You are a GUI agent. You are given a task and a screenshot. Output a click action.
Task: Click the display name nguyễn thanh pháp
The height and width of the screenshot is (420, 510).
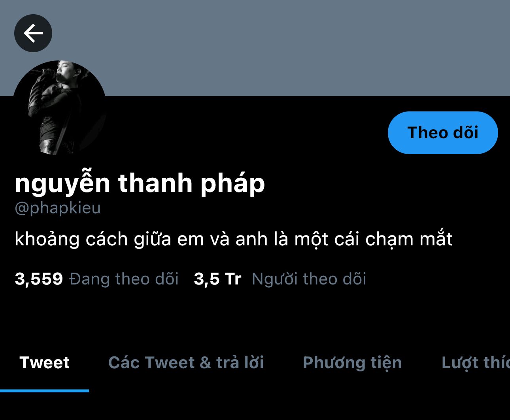[x=140, y=184]
